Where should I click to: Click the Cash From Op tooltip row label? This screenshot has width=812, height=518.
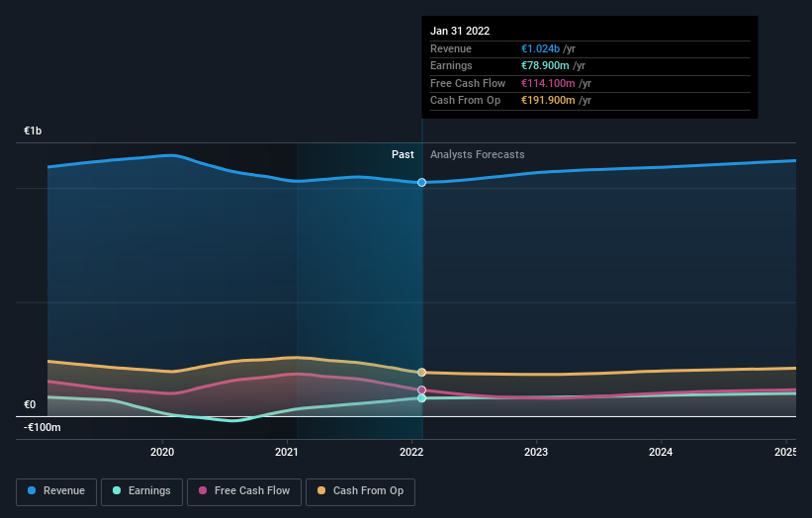click(465, 101)
